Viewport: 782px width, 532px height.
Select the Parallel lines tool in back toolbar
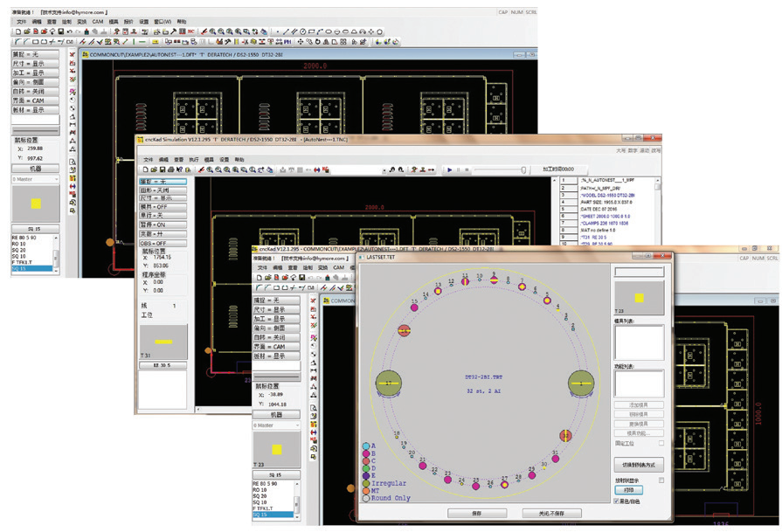(294, 31)
